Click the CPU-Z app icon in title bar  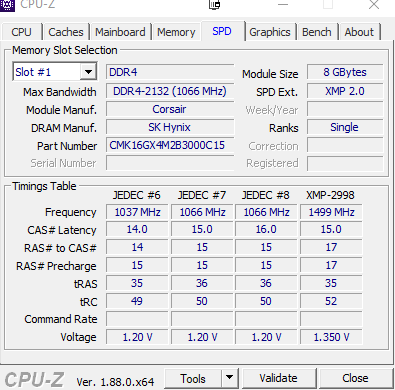pos(7,5)
